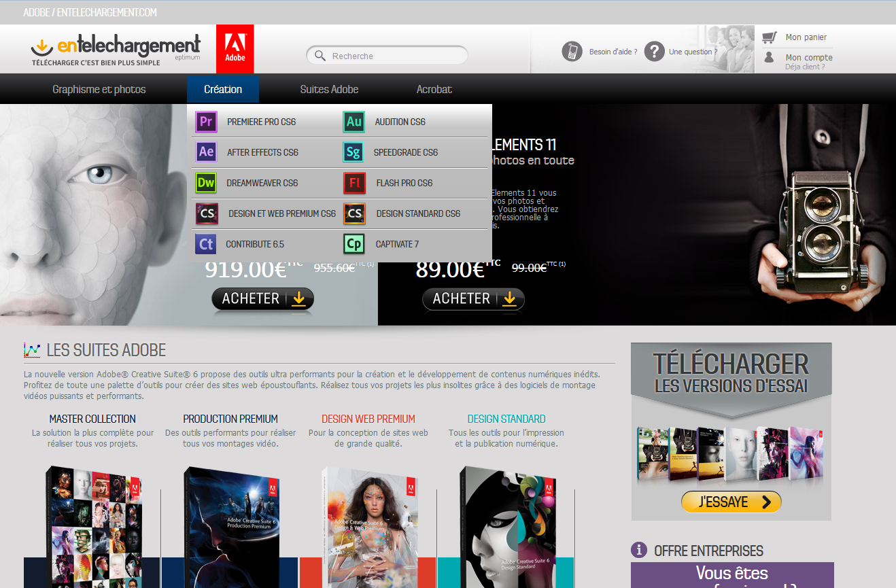Click the SpeedGrade Sg icon
The image size is (896, 588).
coord(354,152)
